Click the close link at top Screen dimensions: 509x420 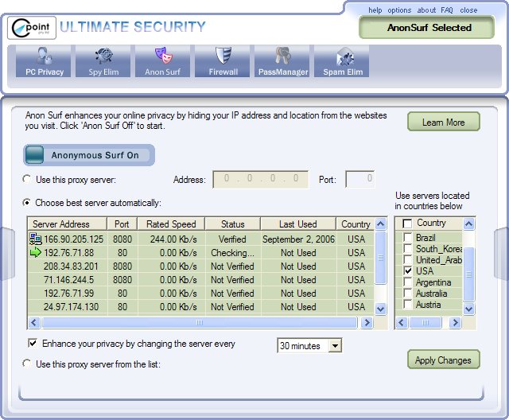468,10
